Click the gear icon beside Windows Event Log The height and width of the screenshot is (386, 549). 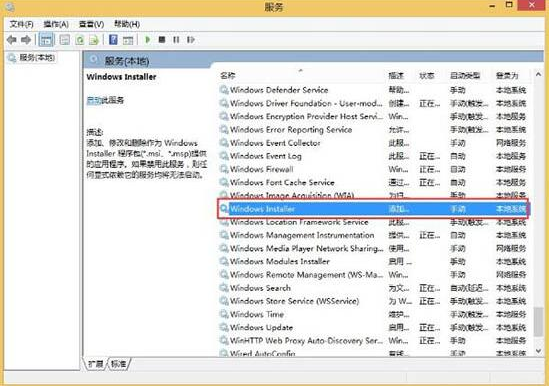click(224, 156)
